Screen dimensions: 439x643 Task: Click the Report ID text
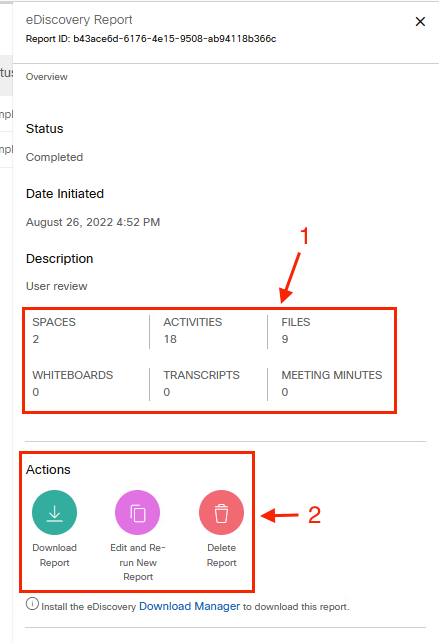151,39
